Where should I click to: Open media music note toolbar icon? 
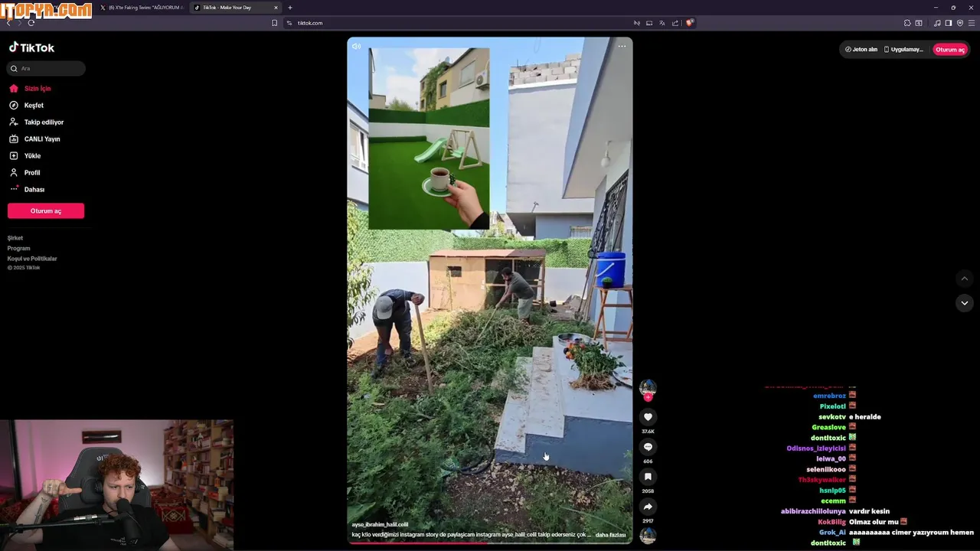click(x=937, y=23)
